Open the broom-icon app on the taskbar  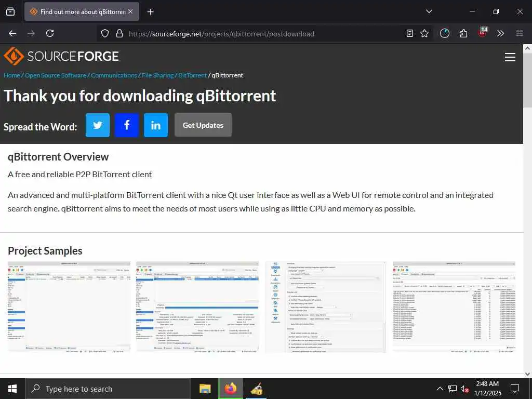(257, 389)
